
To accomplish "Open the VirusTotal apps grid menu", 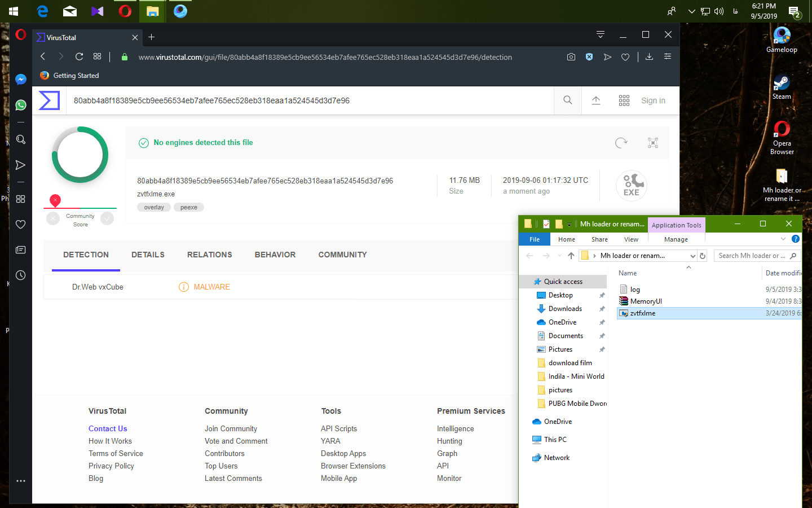I will pyautogui.click(x=624, y=100).
